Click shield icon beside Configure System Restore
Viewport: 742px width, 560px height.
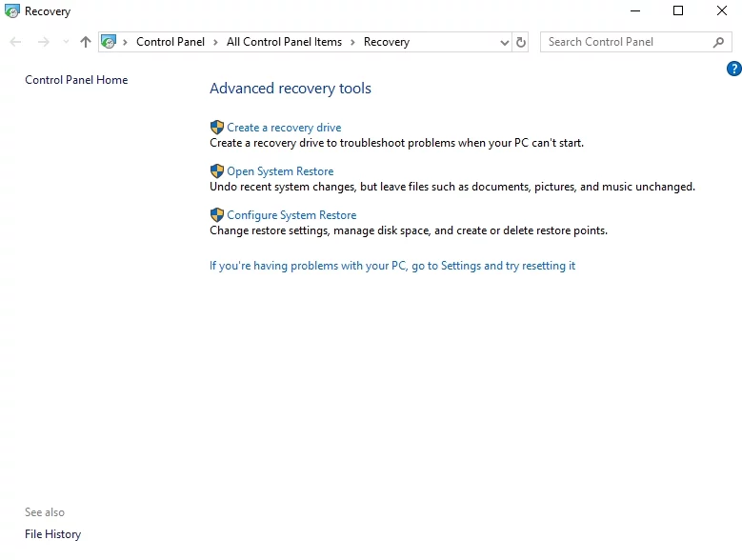217,215
